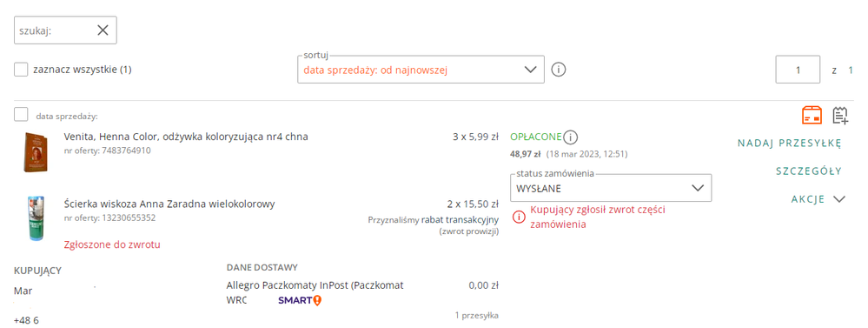Open Venita Henna Color offer title
Image resolution: width=868 pixels, height=328 pixels.
[186, 137]
